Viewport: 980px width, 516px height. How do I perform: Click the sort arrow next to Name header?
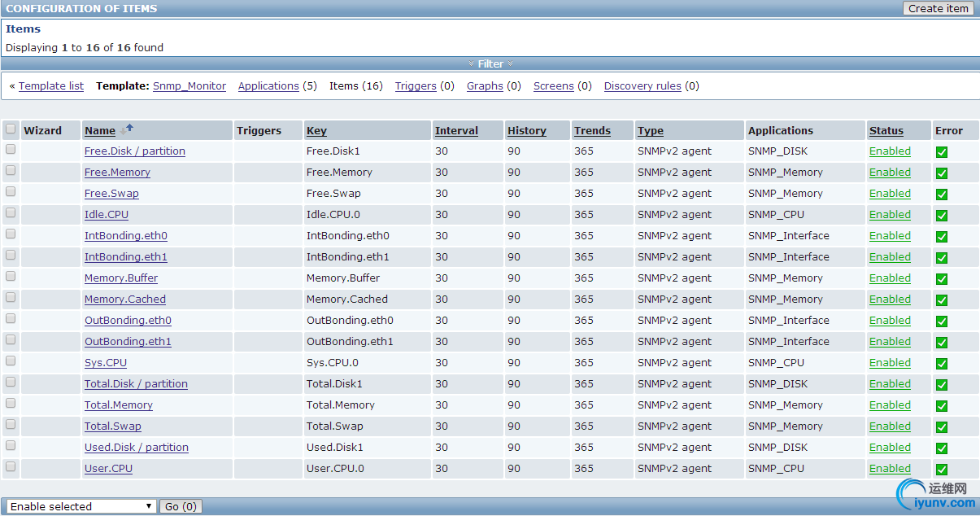pyautogui.click(x=127, y=129)
